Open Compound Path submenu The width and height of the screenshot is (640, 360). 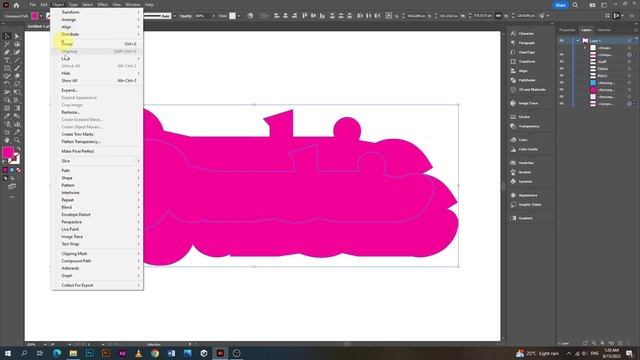tap(97, 261)
